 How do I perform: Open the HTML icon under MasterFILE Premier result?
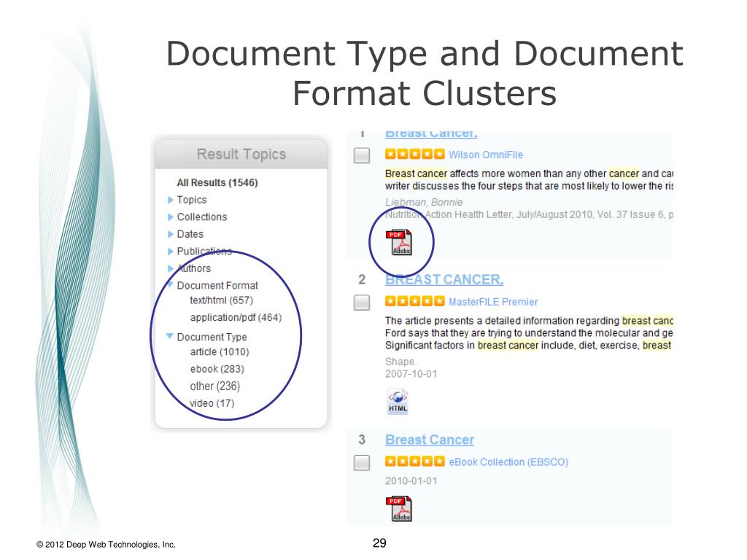tap(398, 402)
